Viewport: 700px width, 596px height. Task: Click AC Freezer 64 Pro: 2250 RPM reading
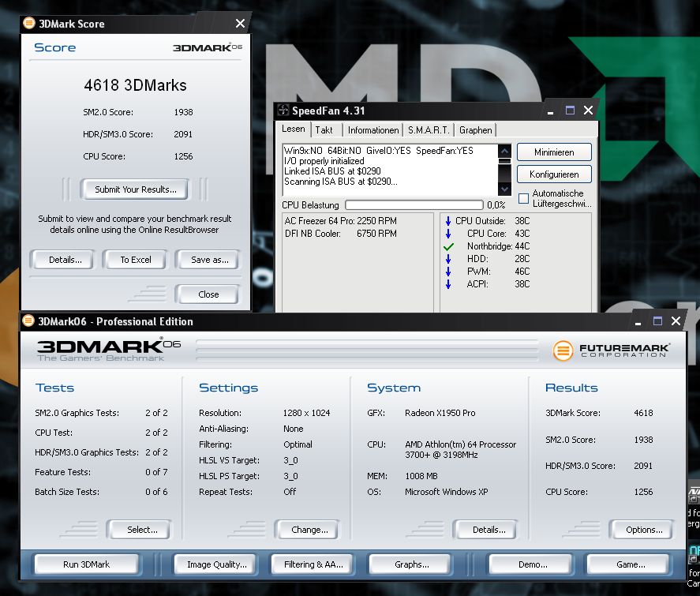[341, 221]
